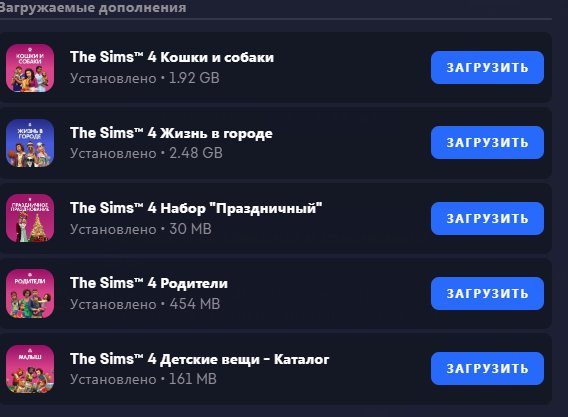Download the Жизнь в городе expansion

click(487, 142)
